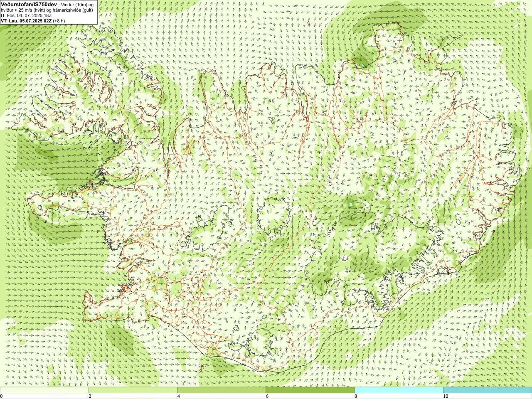Click the cyan wind spot in the central highlands
Viewport: 532px width, 399px height.
coord(351,204)
